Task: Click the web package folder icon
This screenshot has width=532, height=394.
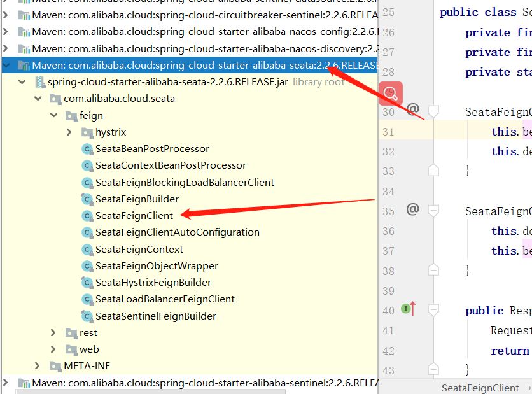Action: 71,349
